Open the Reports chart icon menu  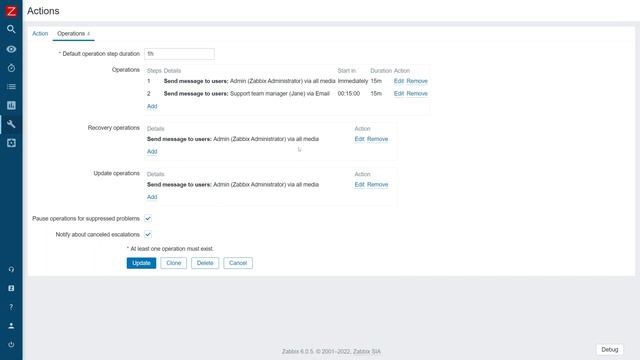11,105
